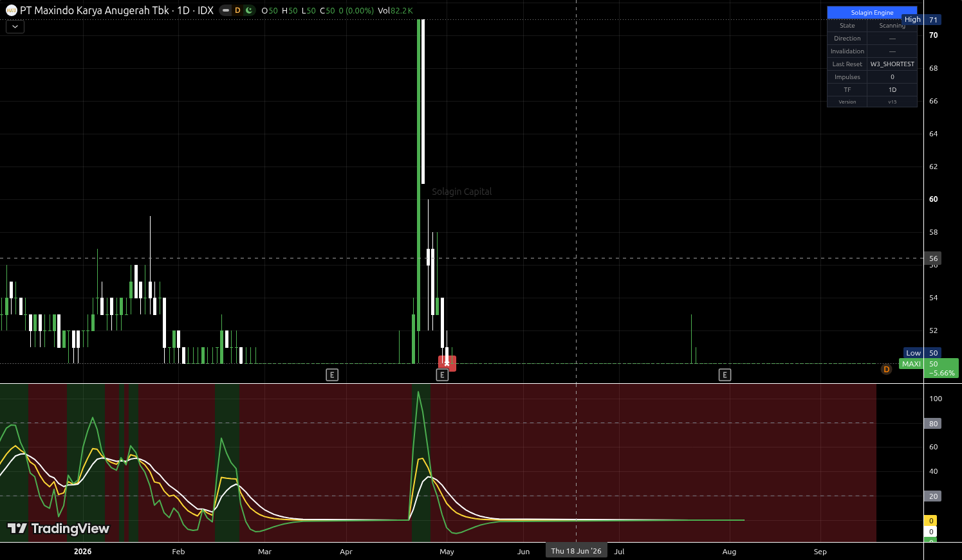Screen dimensions: 962x560
Task: Open the E earnings marker near August
Action: tap(725, 375)
